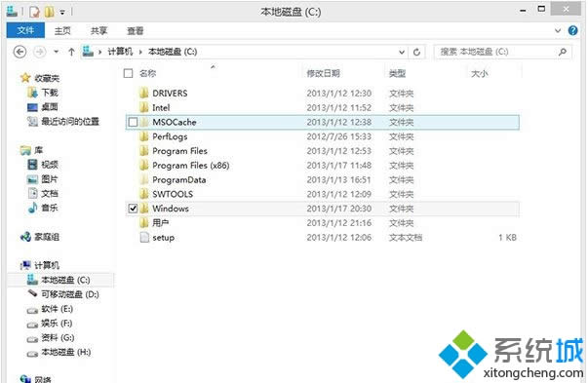Click 本地磁盘 (C:) in address breadcrumb
The height and width of the screenshot is (383, 588).
coord(173,52)
